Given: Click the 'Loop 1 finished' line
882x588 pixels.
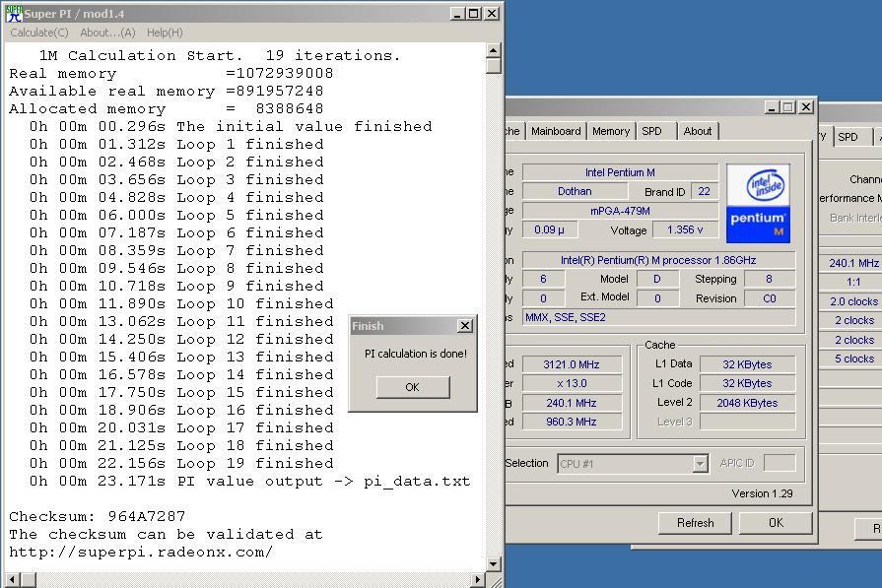Looking at the screenshot, I should (250, 144).
